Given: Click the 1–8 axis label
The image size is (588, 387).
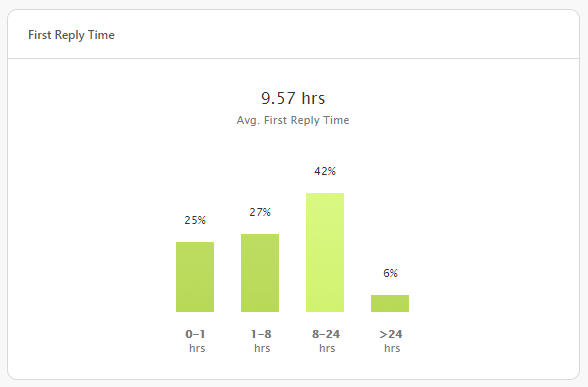Looking at the screenshot, I should (x=261, y=334).
